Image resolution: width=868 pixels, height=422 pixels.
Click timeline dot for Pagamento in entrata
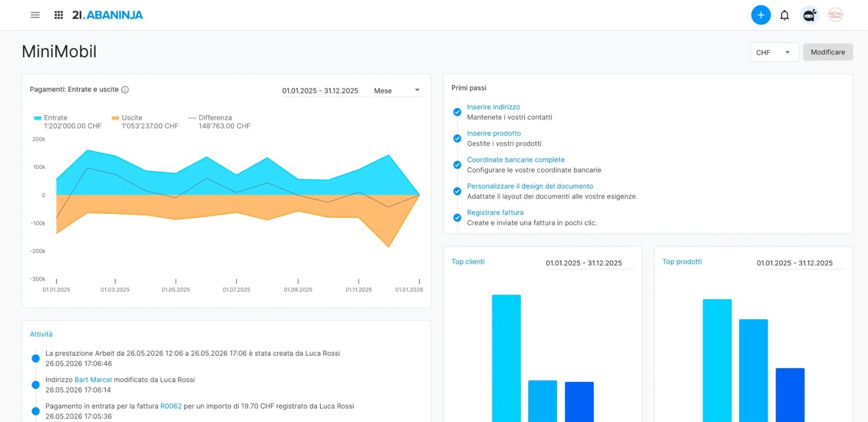click(35, 411)
